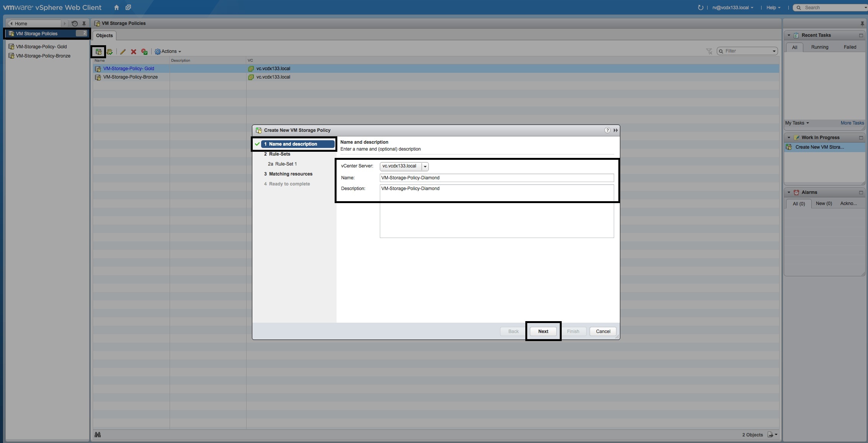Switch to the Failed tasks tab
This screenshot has width=868, height=443.
(x=850, y=47)
